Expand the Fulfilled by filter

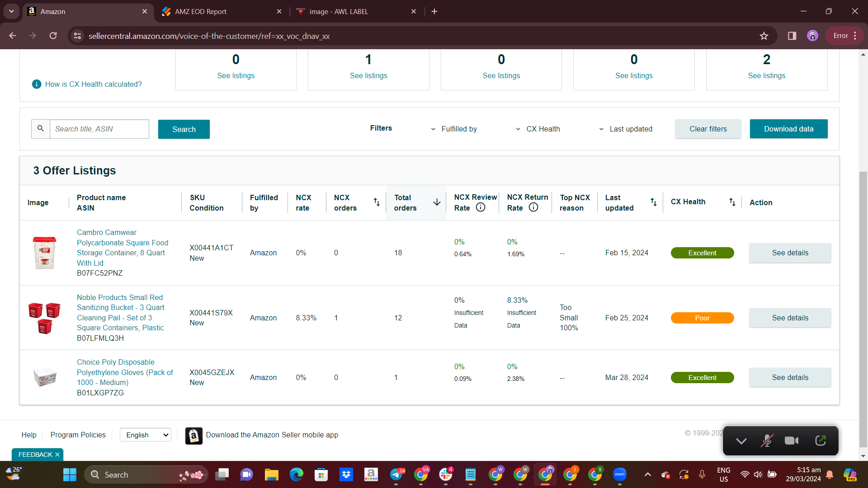[454, 129]
